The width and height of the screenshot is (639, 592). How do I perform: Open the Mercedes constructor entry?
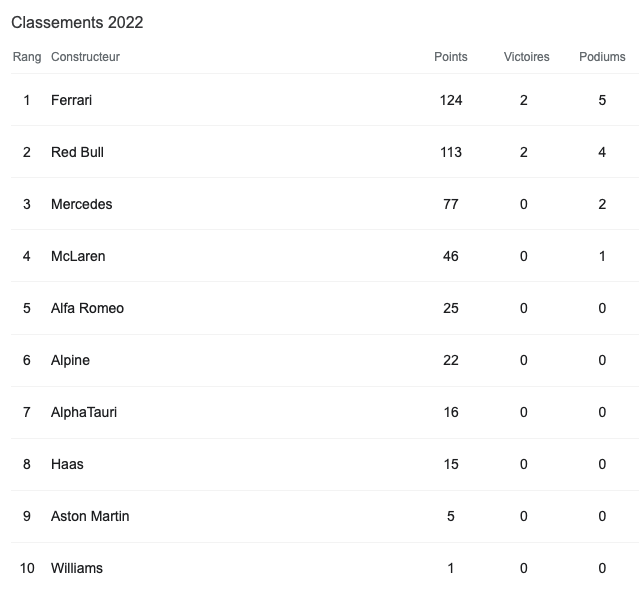point(81,204)
